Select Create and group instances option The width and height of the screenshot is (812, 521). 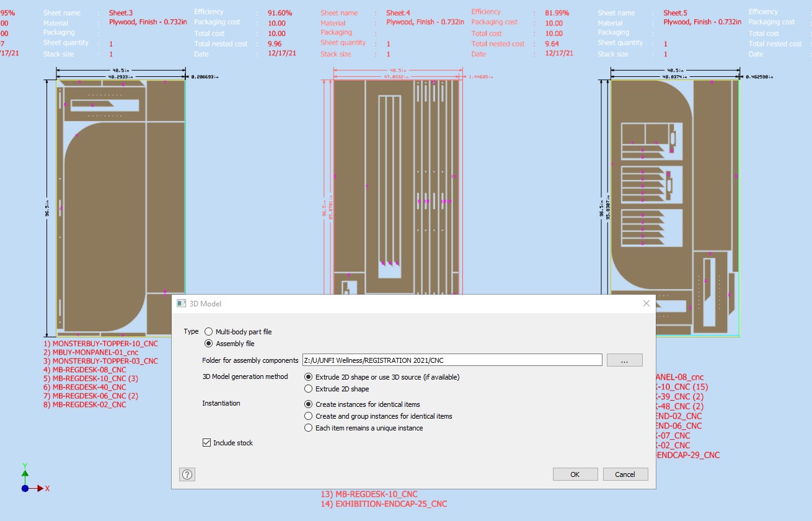coord(309,416)
